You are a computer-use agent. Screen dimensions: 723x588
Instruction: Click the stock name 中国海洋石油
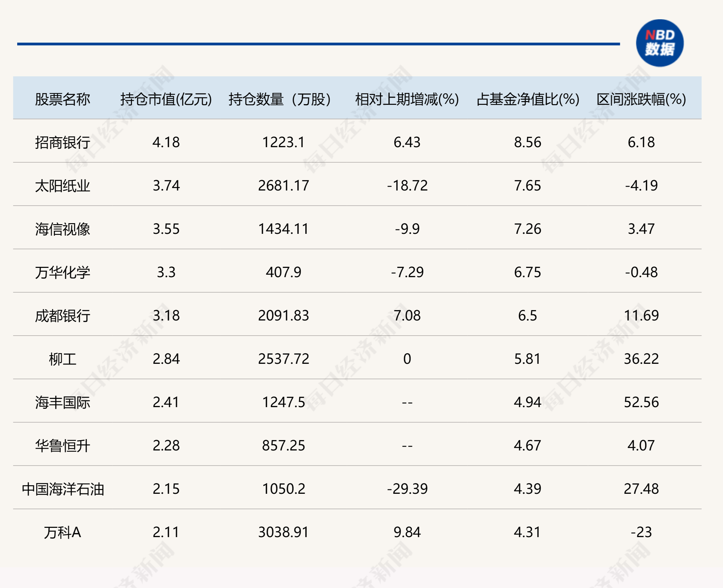(63, 489)
